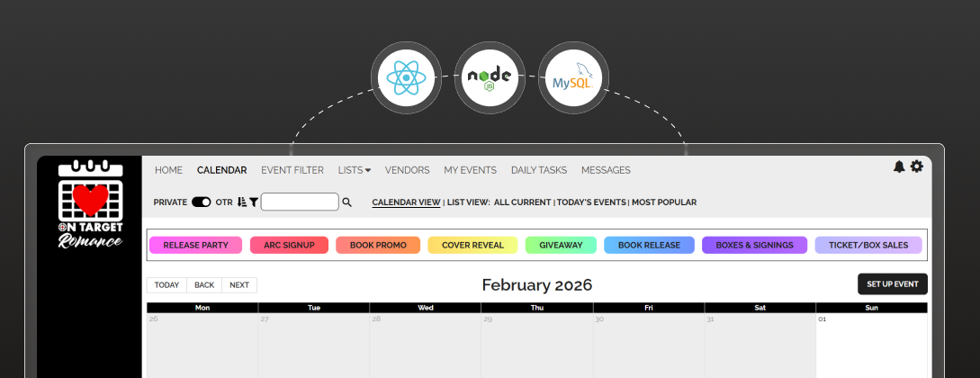Click the Node.js logo icon

[x=490, y=78]
